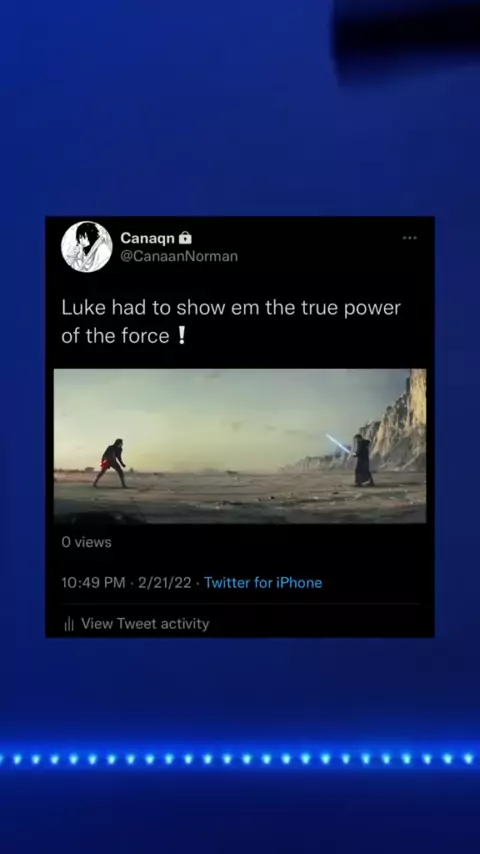Click the tweet text about Luke and the force
480x854 pixels.
231,321
